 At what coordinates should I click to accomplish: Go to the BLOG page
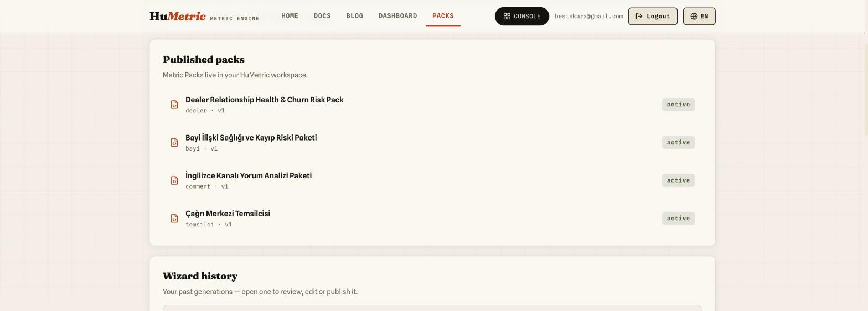pos(355,16)
